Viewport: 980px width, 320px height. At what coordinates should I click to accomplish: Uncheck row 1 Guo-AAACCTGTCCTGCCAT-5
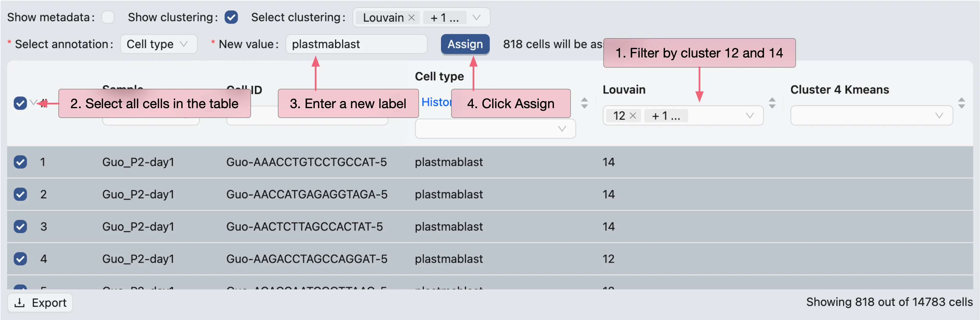point(20,162)
